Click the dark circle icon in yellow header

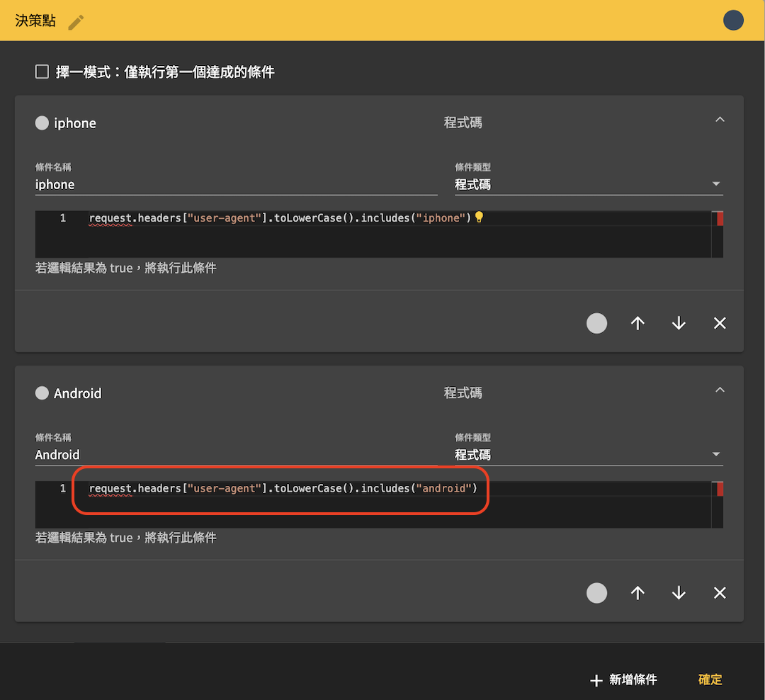[x=733, y=20]
